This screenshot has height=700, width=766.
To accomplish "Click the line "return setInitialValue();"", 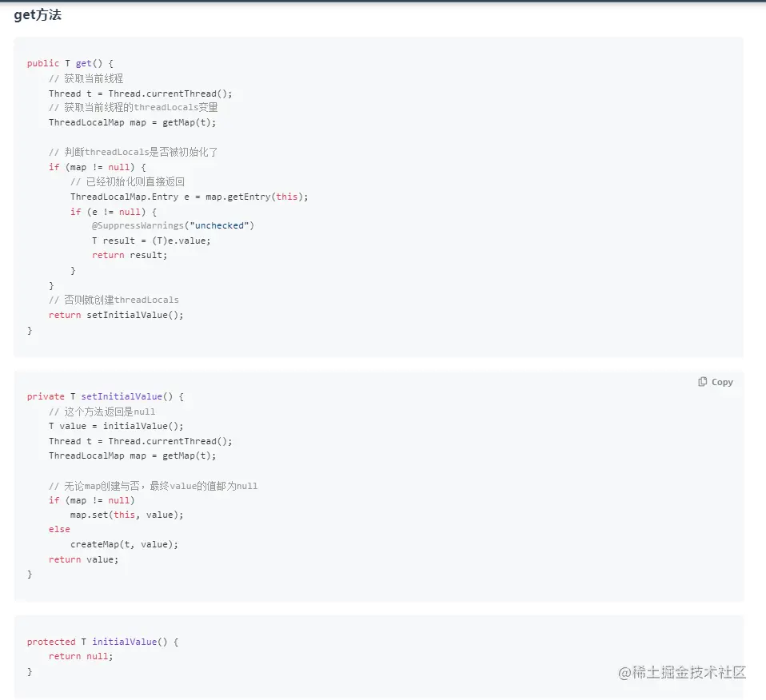I will coord(116,316).
